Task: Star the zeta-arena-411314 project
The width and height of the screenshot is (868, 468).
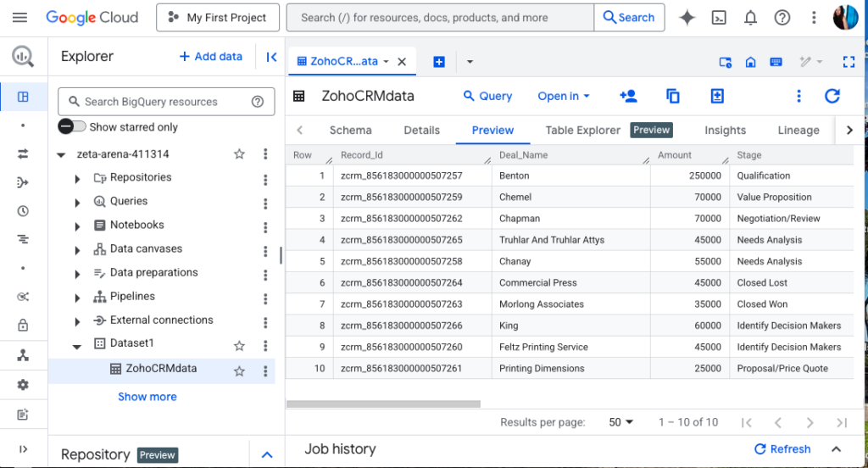Action: coord(239,154)
